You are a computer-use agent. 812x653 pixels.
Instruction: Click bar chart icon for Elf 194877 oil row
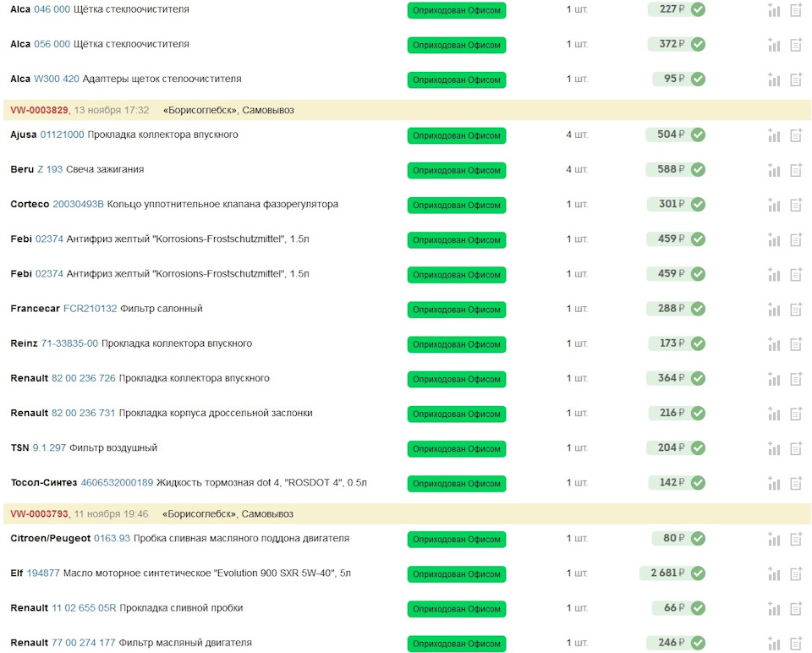(x=774, y=573)
